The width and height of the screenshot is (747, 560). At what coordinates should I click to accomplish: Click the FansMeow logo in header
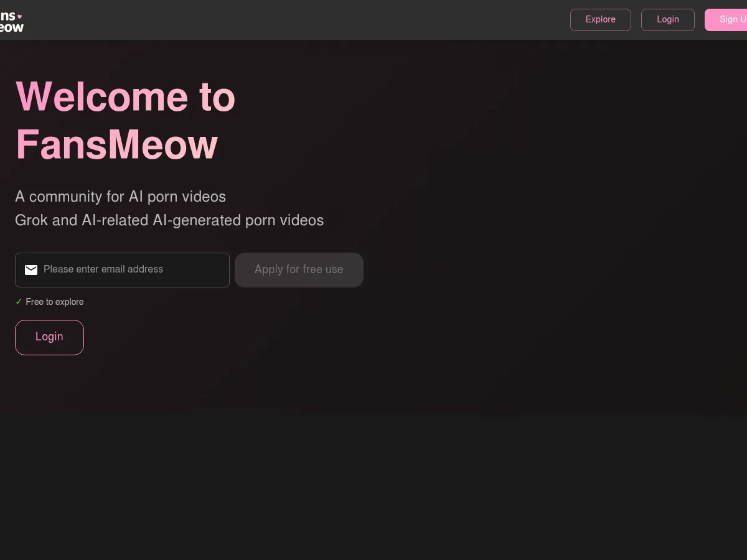11,22
